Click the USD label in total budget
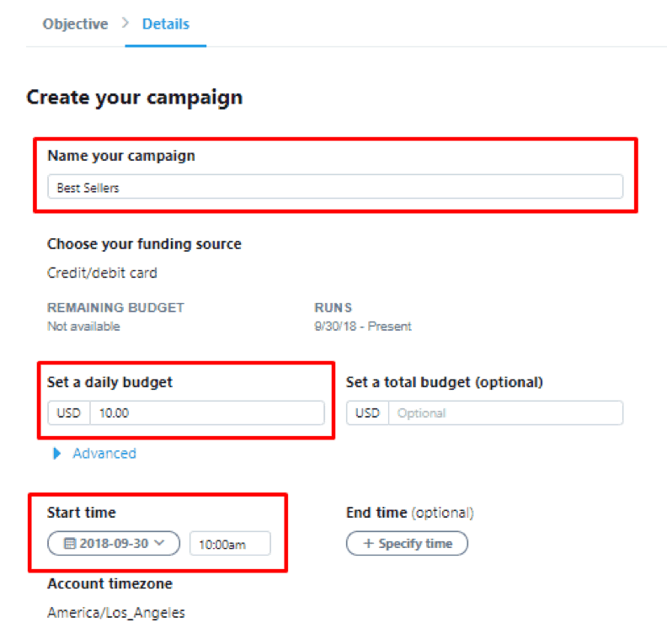Screen dimensions: 667x644 tap(367, 413)
